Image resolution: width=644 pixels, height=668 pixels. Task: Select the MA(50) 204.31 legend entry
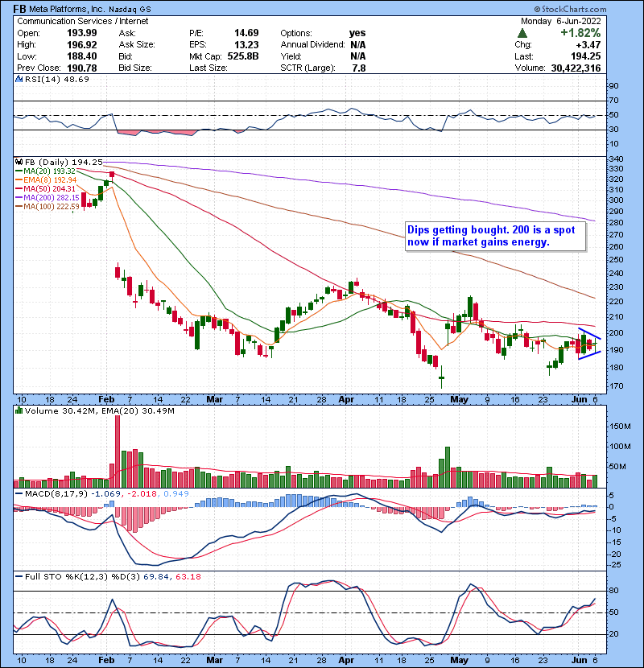coord(45,189)
